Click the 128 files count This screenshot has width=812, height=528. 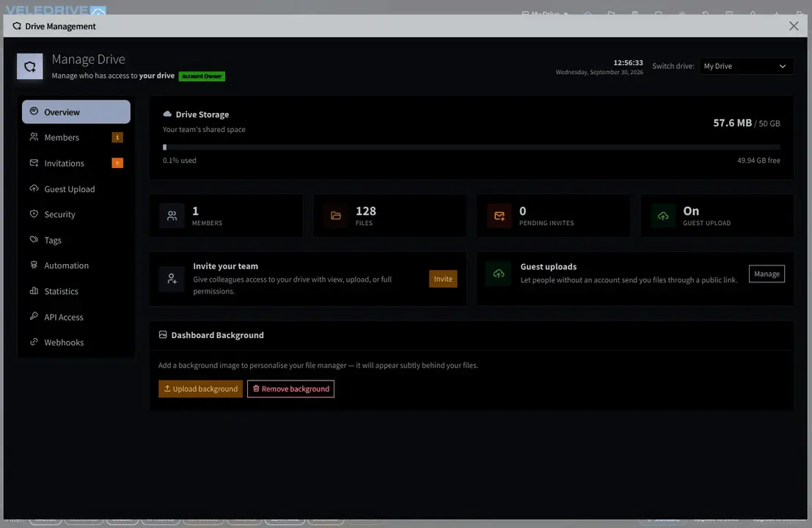pyautogui.click(x=365, y=211)
